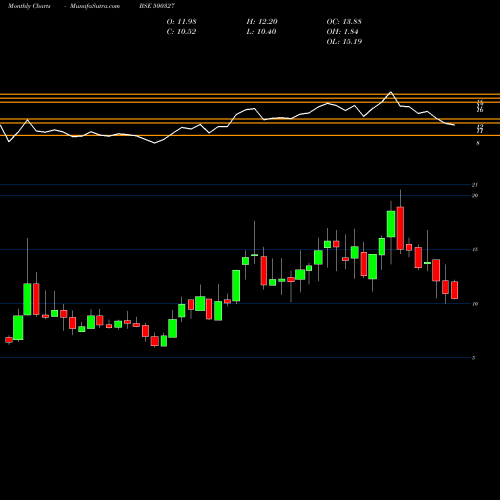The height and width of the screenshot is (500, 500).
Task: Click the peak of the white indicator line
Action: point(391,92)
